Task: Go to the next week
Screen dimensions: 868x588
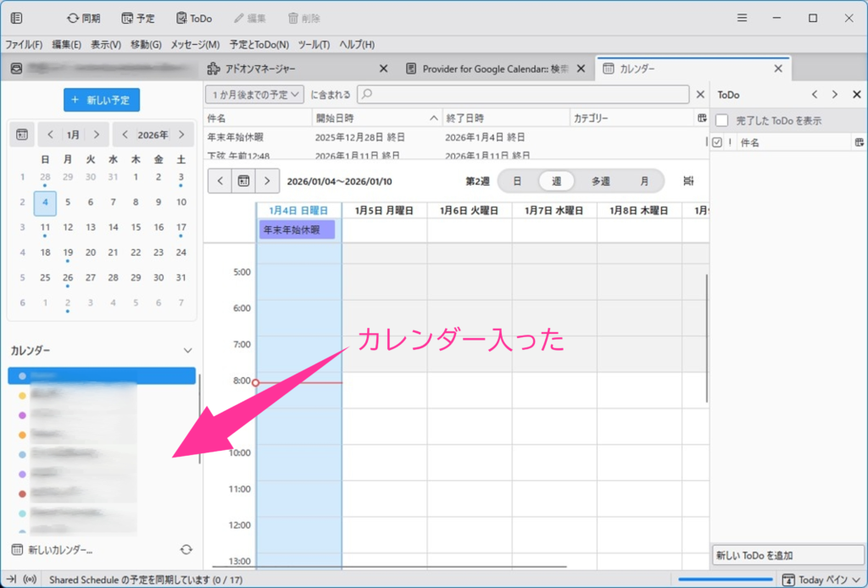Action: click(267, 180)
